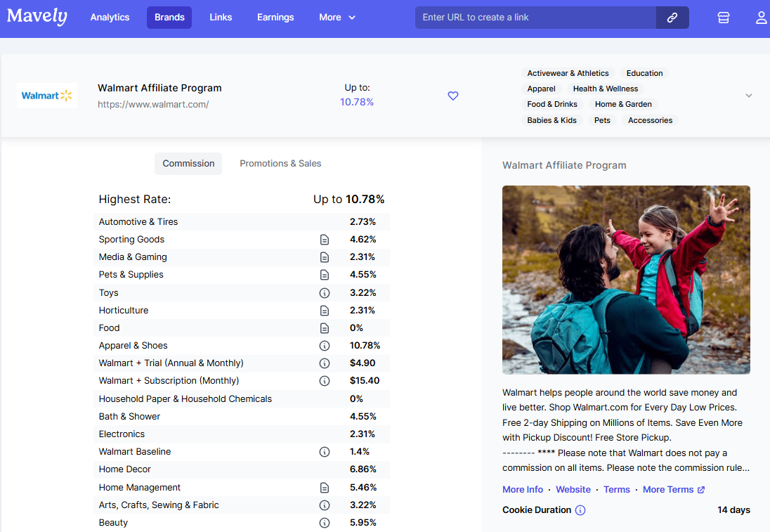Image resolution: width=770 pixels, height=532 pixels.
Task: Expand the category tags chevron
Action: click(748, 96)
